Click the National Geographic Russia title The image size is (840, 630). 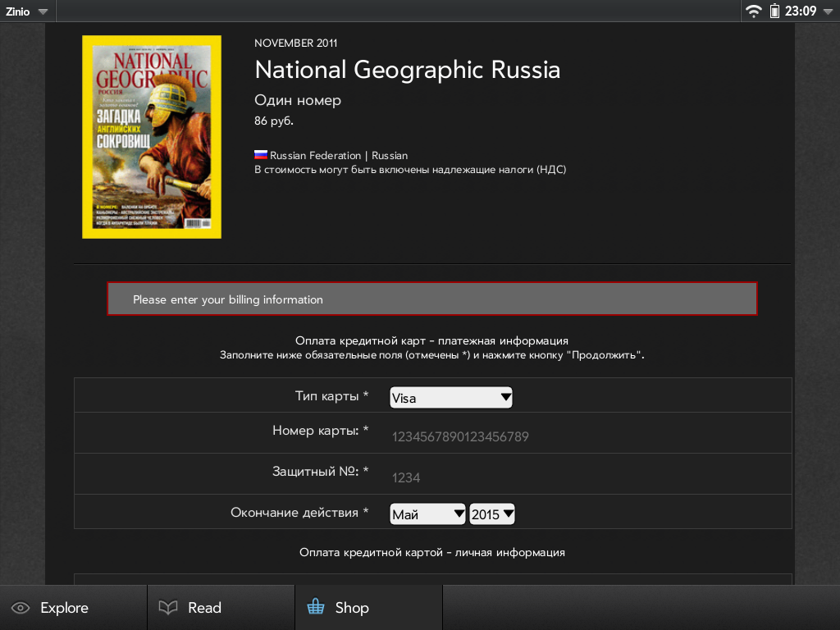pyautogui.click(x=407, y=70)
